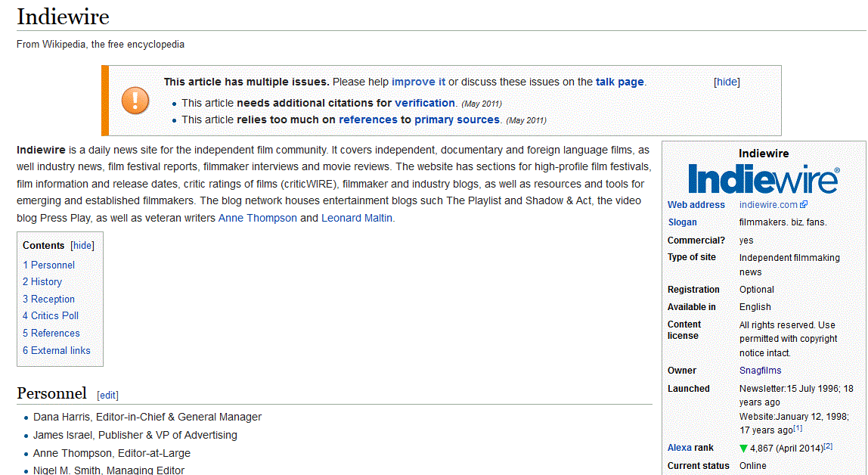Open the 'improve it' link
This screenshot has height=475, width=868.
(x=419, y=82)
